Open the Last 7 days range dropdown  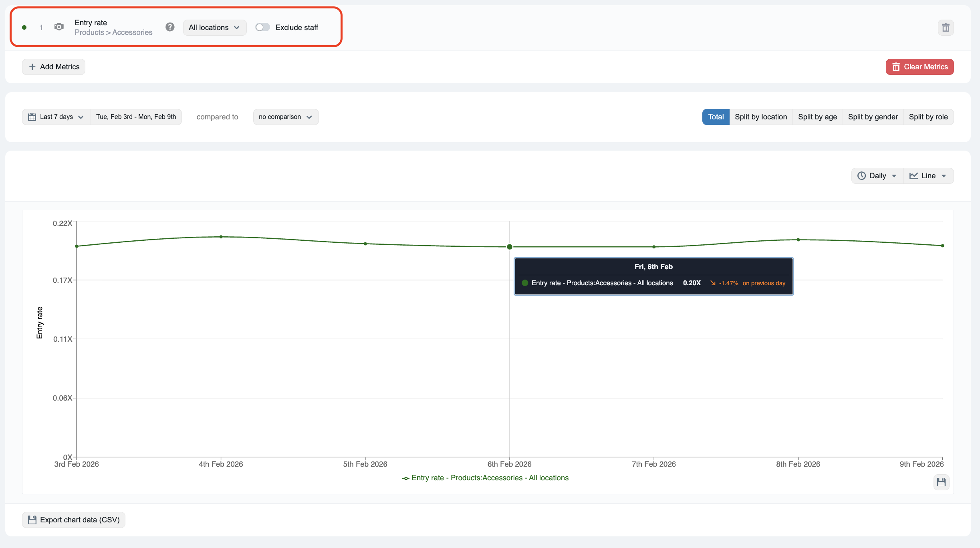click(56, 117)
